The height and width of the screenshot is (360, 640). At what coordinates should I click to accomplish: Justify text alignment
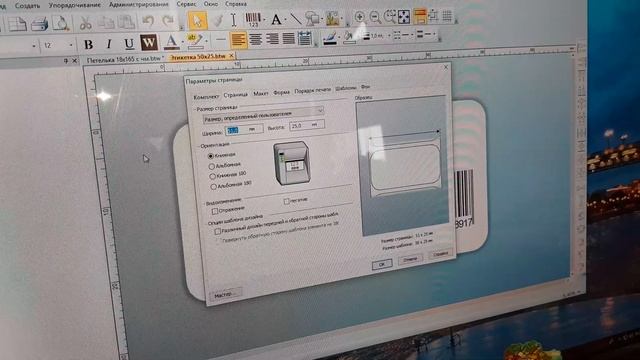[289, 38]
